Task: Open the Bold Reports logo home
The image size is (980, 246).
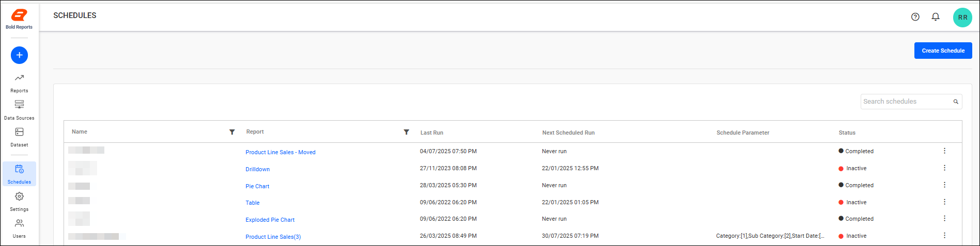Action: [19, 19]
